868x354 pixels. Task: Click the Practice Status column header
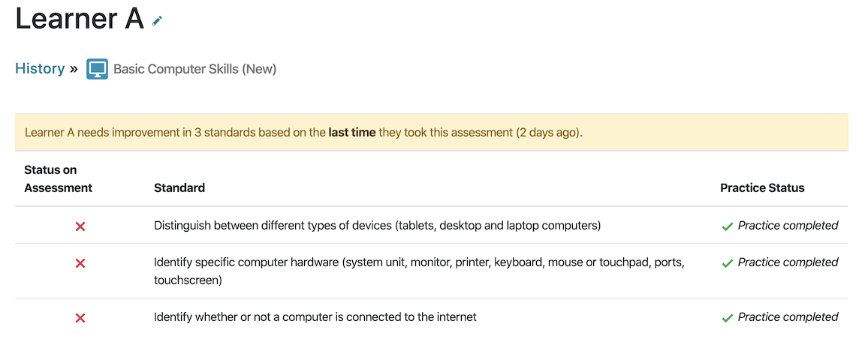[x=762, y=188]
